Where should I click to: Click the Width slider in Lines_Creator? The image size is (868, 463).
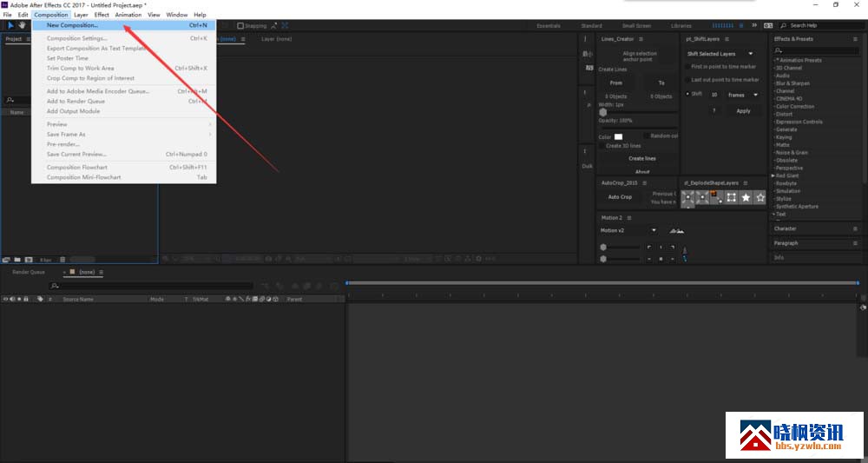pyautogui.click(x=638, y=112)
